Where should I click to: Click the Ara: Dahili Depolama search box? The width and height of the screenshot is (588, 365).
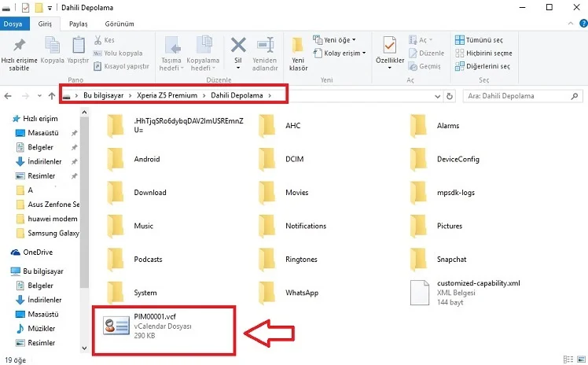point(519,96)
